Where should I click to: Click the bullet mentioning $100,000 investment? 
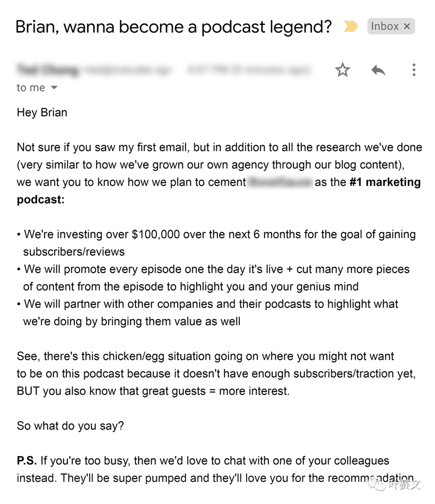(x=220, y=234)
